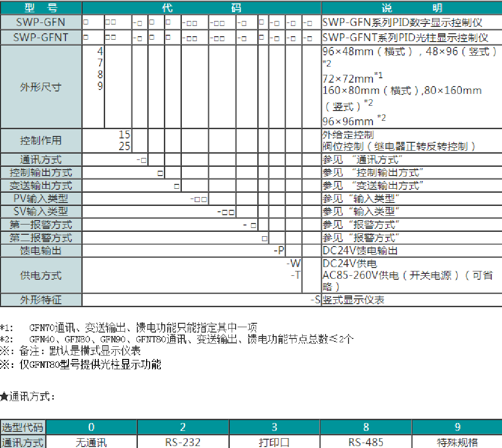Click the 控制作用 row label

[41, 140]
